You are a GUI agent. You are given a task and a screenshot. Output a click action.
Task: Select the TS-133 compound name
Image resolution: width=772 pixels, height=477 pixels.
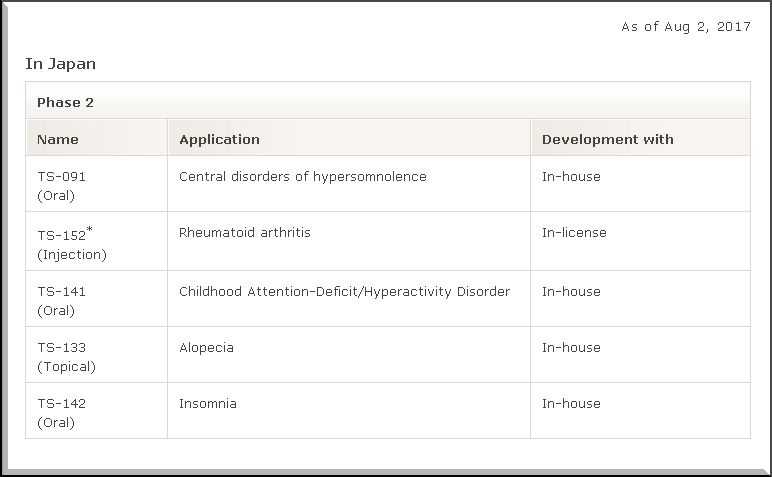[x=61, y=348]
